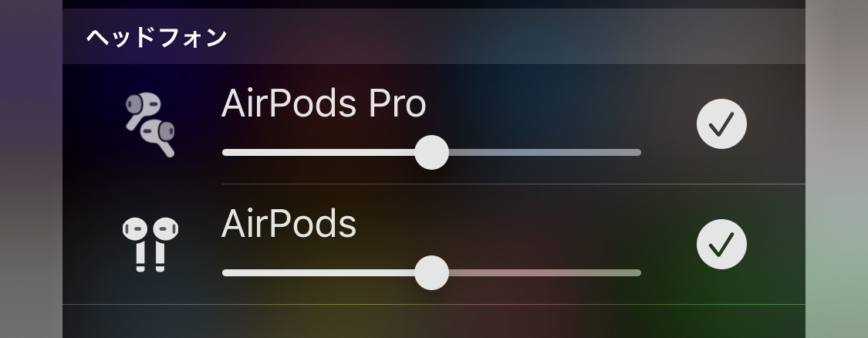The width and height of the screenshot is (868, 338).
Task: Uncheck the AirPods Pro checkmark circle
Action: [x=721, y=123]
